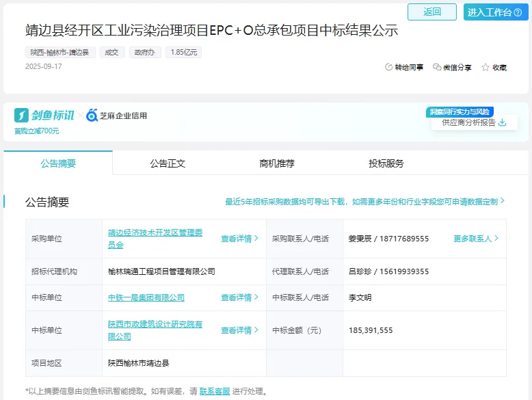Click the 返回 back button
The image size is (532, 400).
[x=432, y=12]
